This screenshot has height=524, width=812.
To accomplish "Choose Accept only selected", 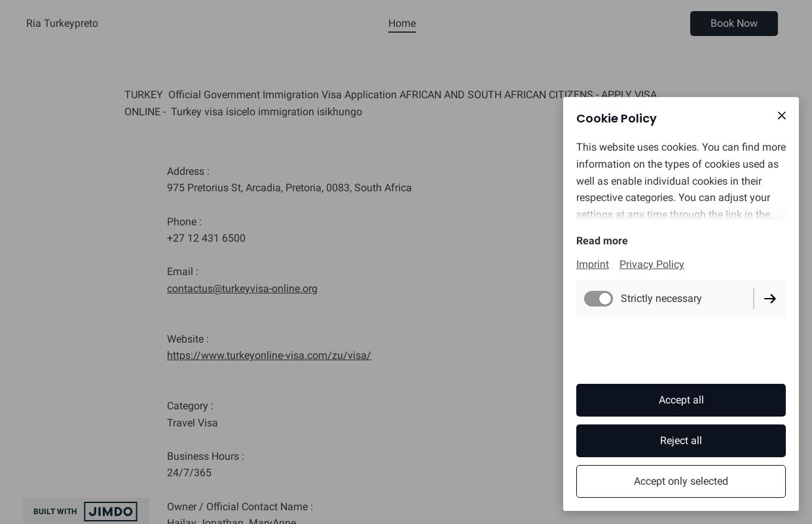I will coord(680,481).
